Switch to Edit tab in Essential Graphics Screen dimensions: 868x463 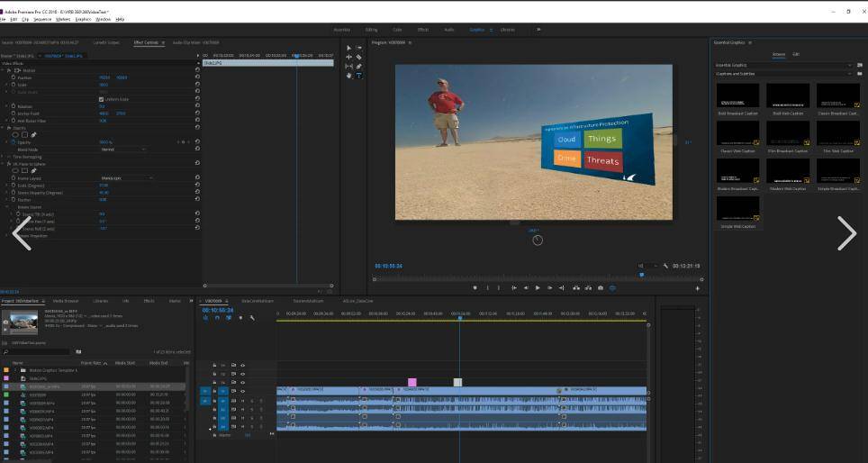(x=796, y=55)
